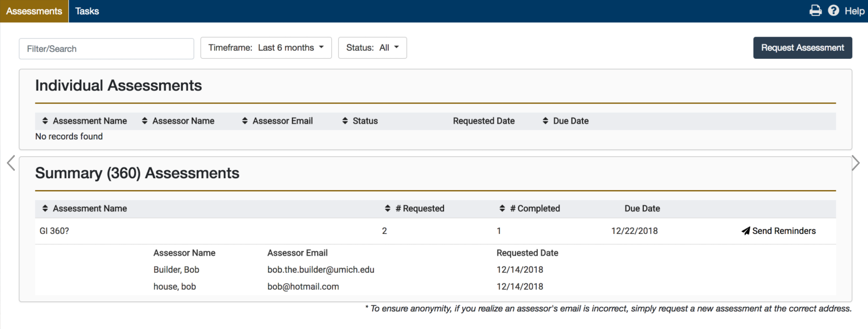The image size is (868, 329).
Task: Click requested date 12/14/2018 for Builder, Bob
Action: click(x=520, y=270)
